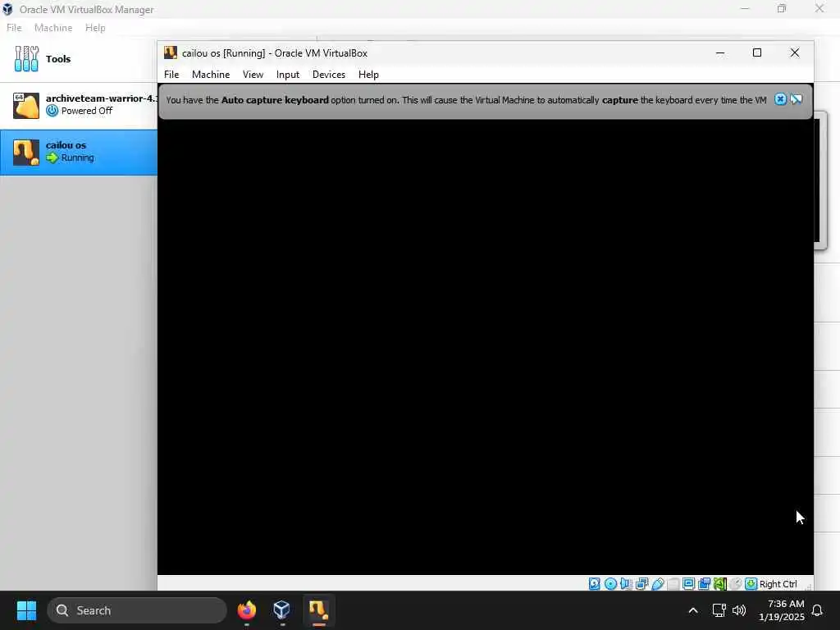The height and width of the screenshot is (630, 840).
Task: Switch to the running VM taskbar icon
Action: tap(318, 610)
